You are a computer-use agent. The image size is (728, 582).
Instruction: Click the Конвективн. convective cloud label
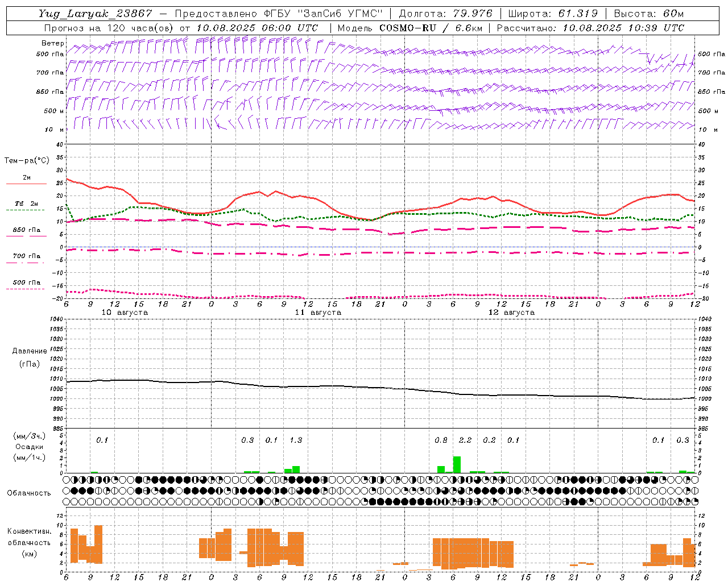point(30,531)
